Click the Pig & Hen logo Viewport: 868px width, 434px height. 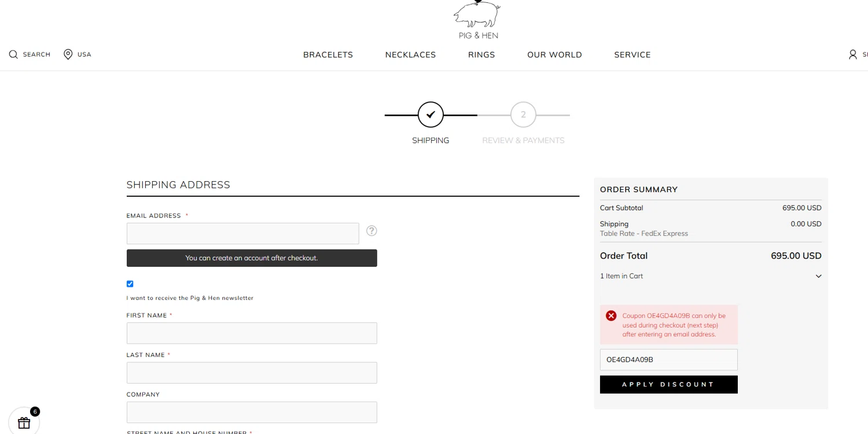[x=477, y=20]
